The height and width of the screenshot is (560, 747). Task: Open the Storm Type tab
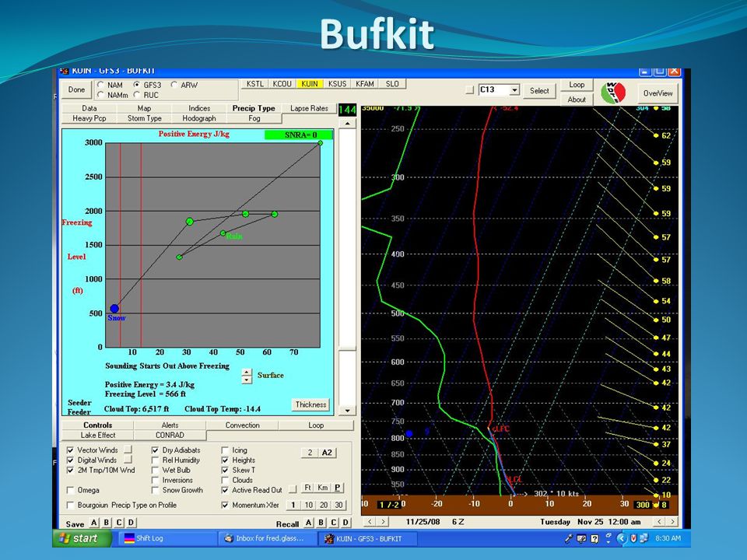pos(145,118)
